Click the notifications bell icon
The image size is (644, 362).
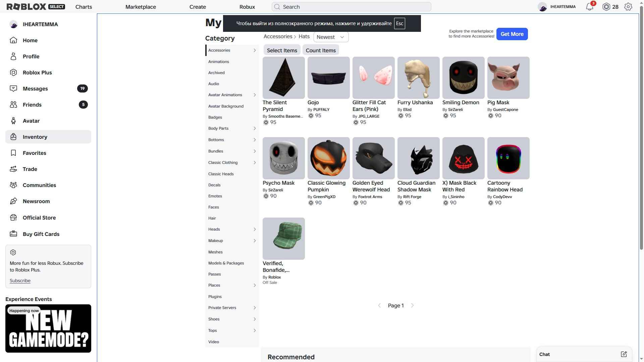point(590,7)
